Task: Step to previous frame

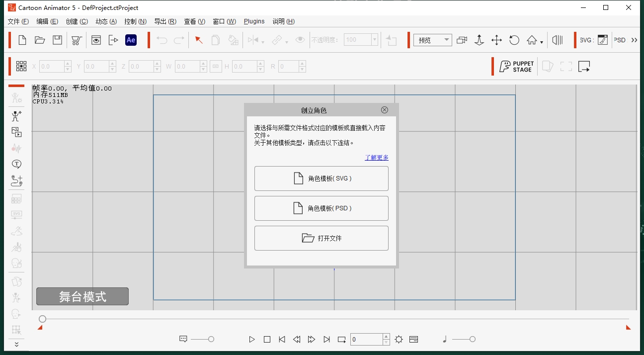Action: (x=297, y=340)
